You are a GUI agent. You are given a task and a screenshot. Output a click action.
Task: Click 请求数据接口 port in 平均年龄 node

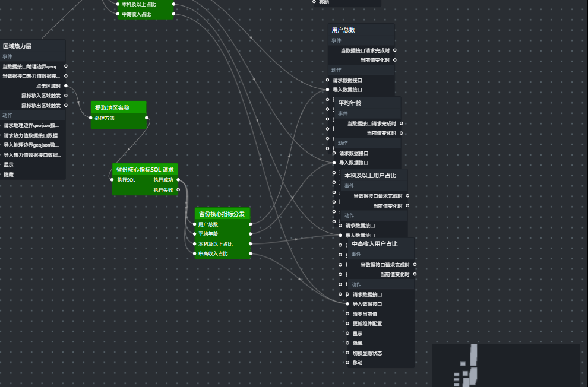click(334, 153)
